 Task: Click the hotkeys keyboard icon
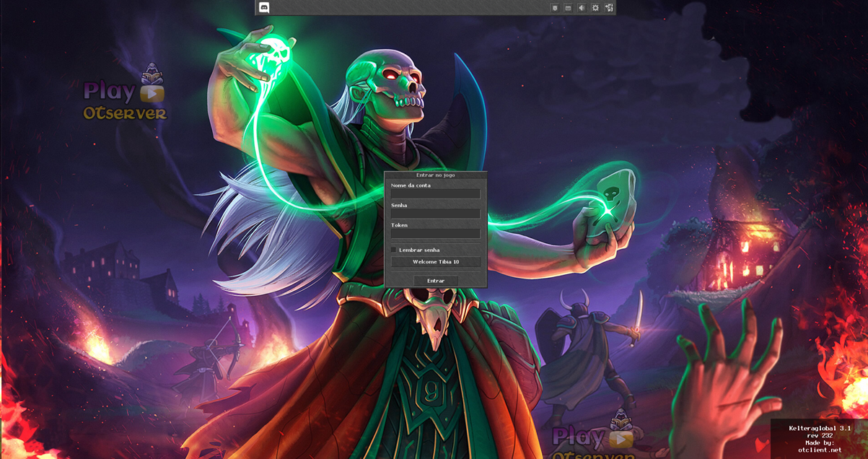click(568, 8)
